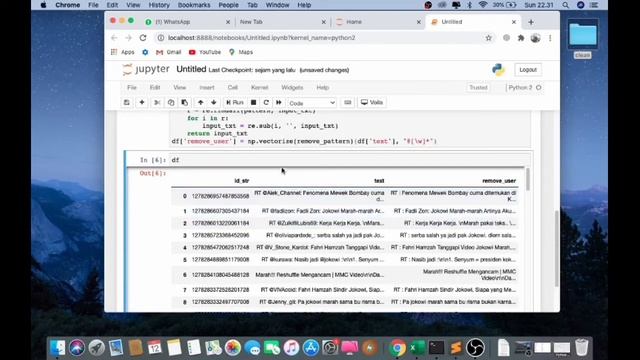Save notebook with the floppy disk icon
The image size is (640, 360).
(127, 102)
